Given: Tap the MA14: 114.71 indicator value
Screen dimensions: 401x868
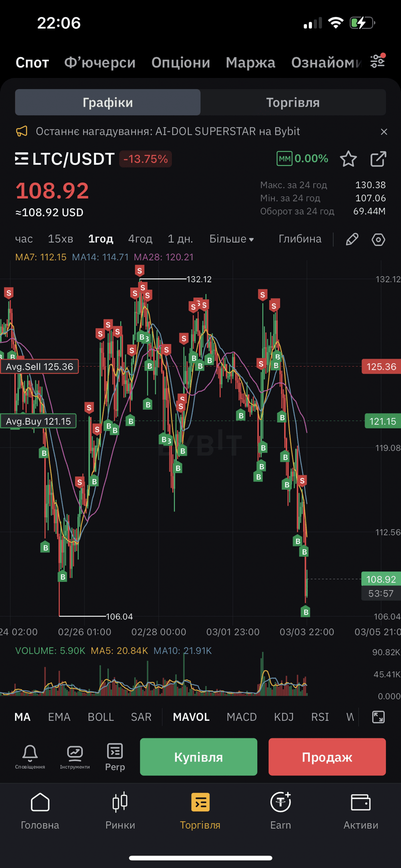Looking at the screenshot, I should pyautogui.click(x=100, y=257).
